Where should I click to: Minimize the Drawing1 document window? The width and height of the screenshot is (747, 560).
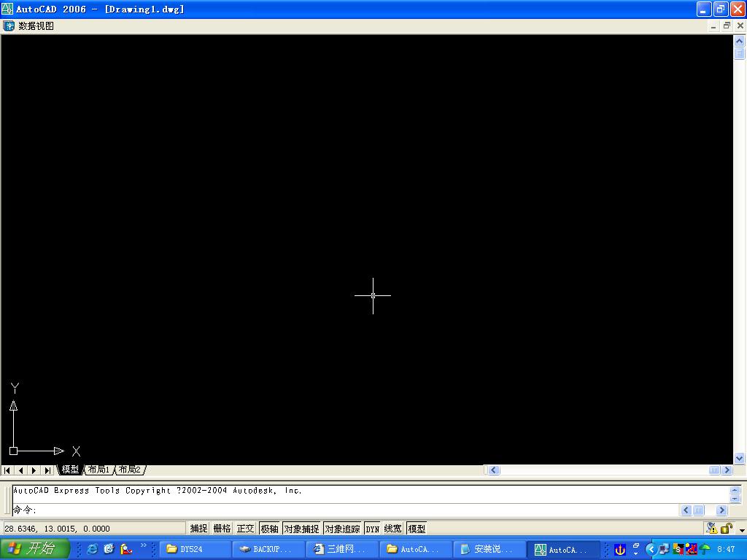[713, 26]
